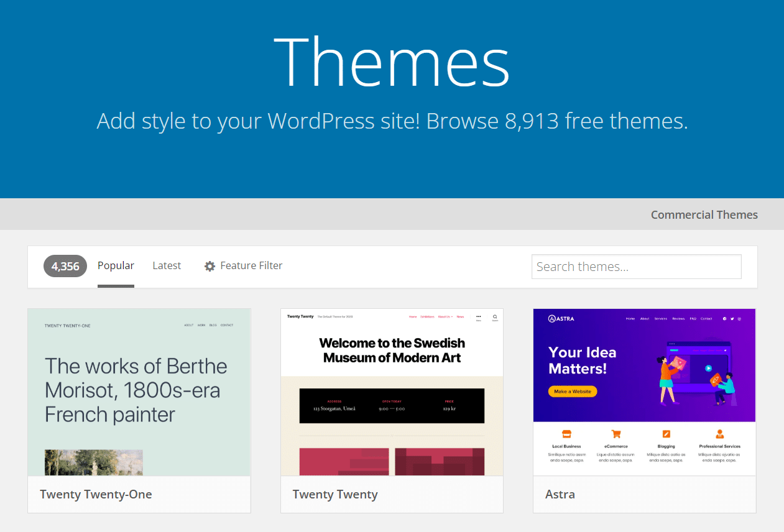Click the Facebook icon in Astra header
Image resolution: width=784 pixels, height=532 pixels.
[x=725, y=318]
